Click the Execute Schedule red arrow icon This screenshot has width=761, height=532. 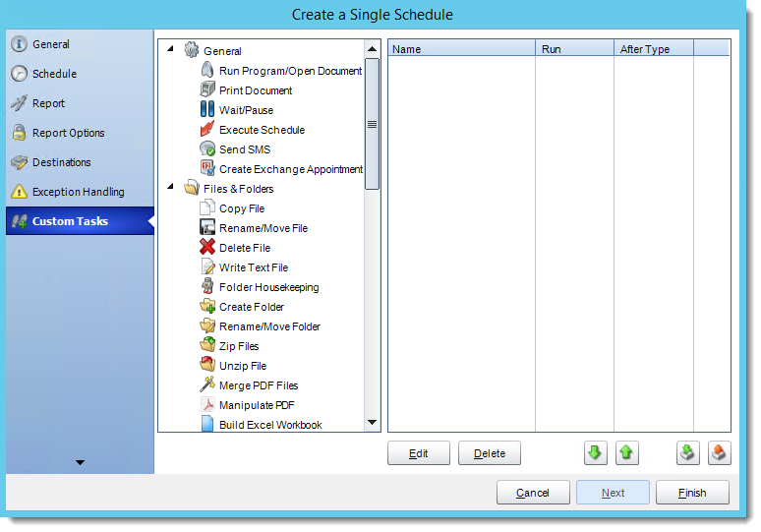(x=207, y=129)
